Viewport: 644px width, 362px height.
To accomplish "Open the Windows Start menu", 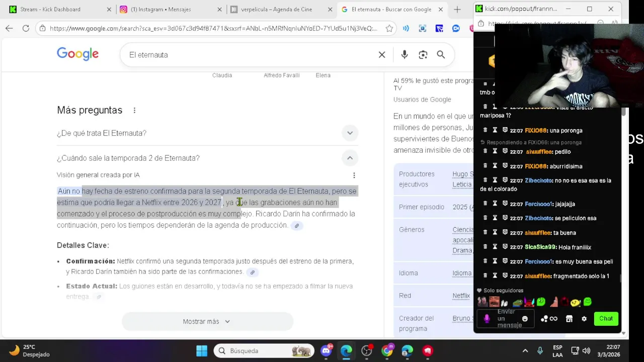I will coord(201,350).
